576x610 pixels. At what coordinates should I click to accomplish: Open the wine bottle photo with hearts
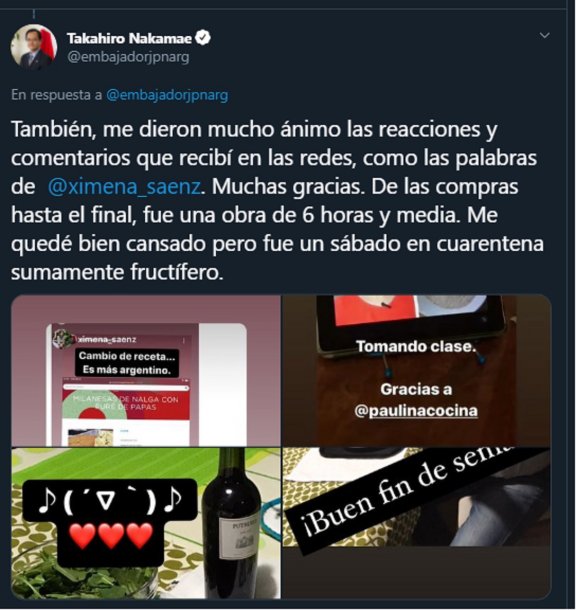click(x=146, y=523)
